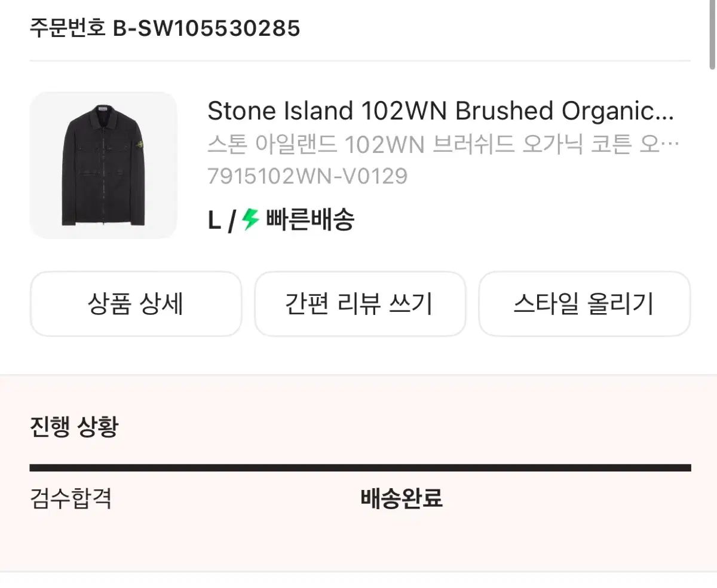Screen dimensions: 717x588
Task: Select the 검수합격 status step
Action: (x=71, y=498)
